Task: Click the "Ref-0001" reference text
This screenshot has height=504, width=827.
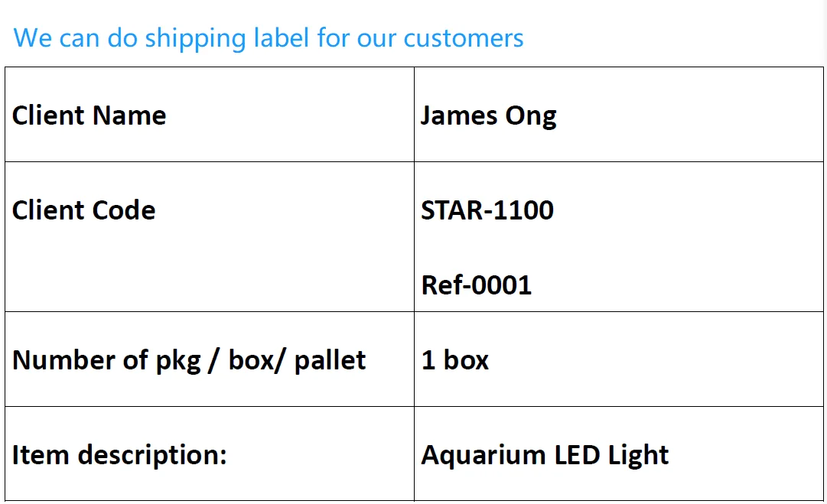Action: click(476, 285)
